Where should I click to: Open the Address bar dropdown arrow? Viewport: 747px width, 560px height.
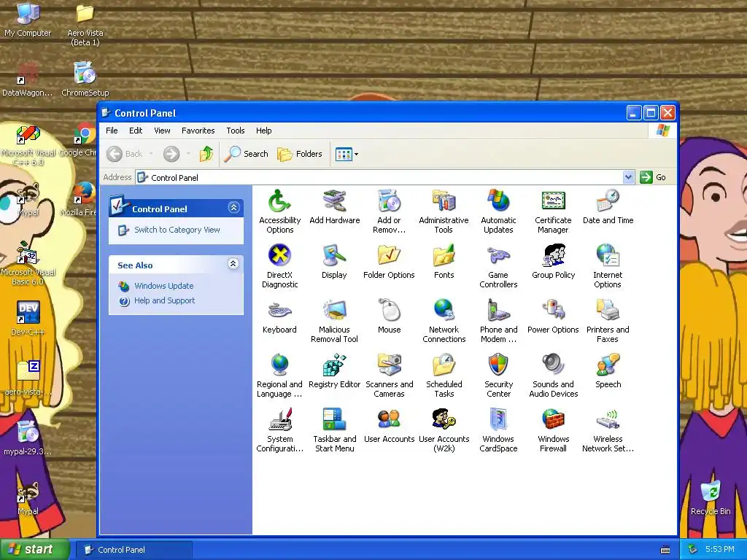[x=628, y=178]
